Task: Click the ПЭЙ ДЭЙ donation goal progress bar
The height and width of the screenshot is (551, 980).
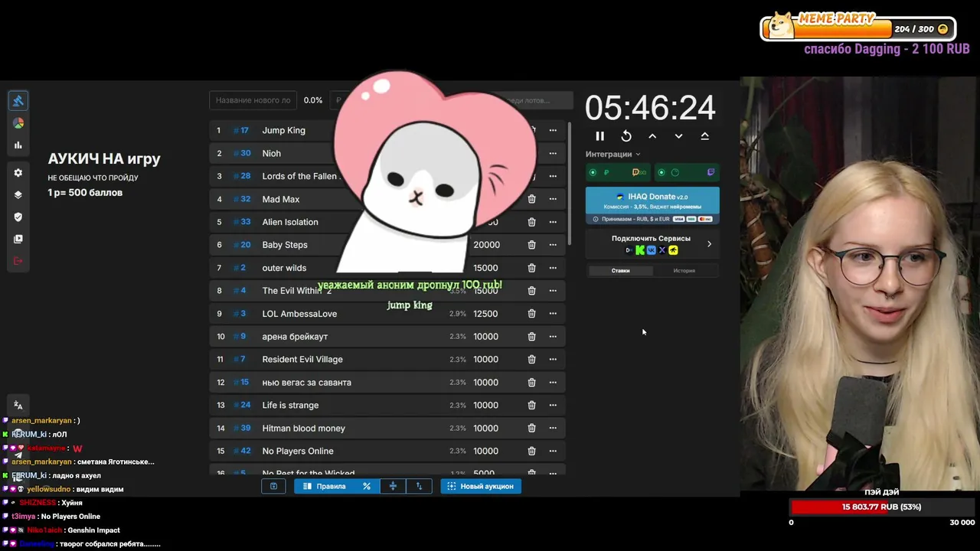Action: (880, 507)
